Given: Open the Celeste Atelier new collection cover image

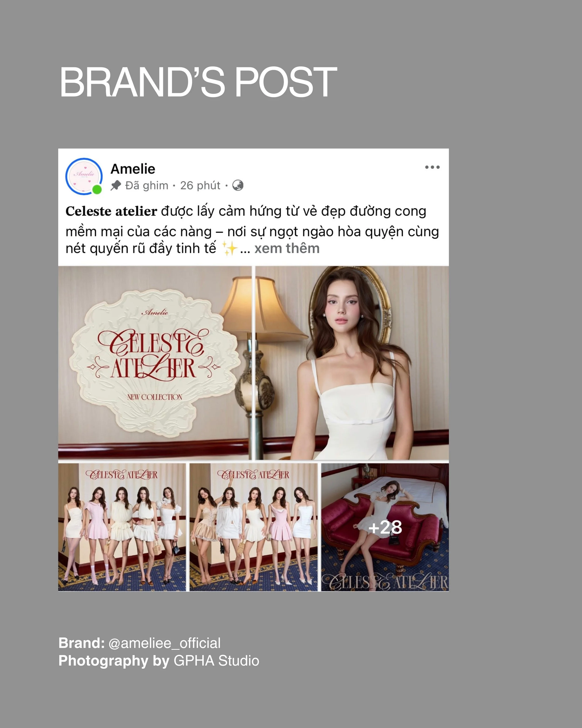Looking at the screenshot, I should point(155,363).
